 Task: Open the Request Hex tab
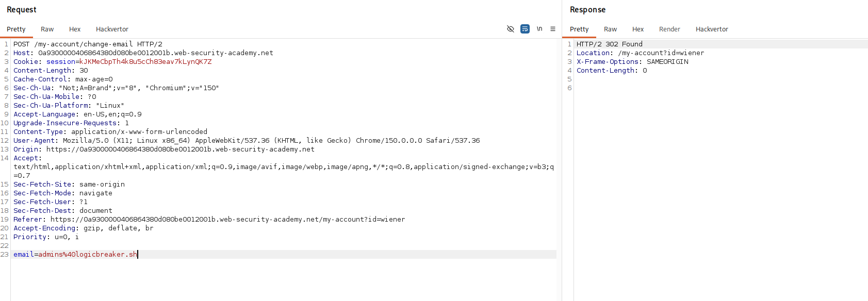point(75,29)
